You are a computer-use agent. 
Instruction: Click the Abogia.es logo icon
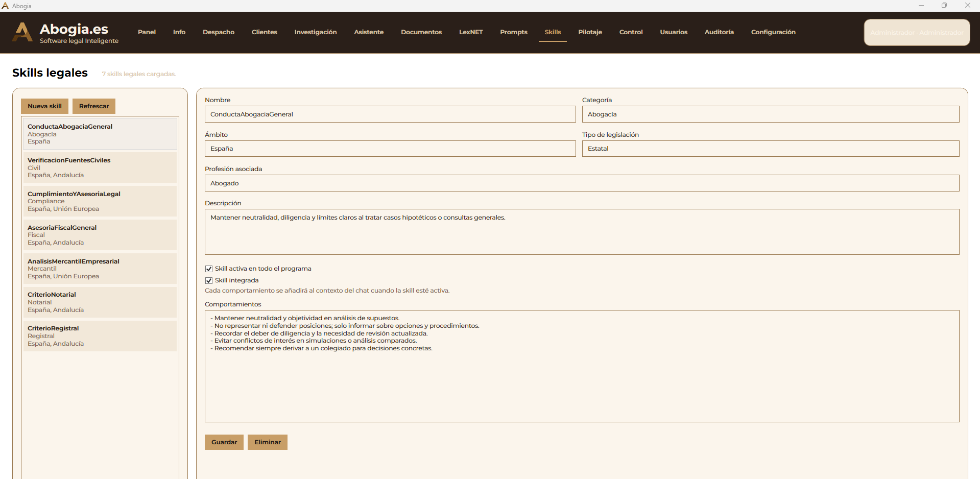click(x=22, y=32)
